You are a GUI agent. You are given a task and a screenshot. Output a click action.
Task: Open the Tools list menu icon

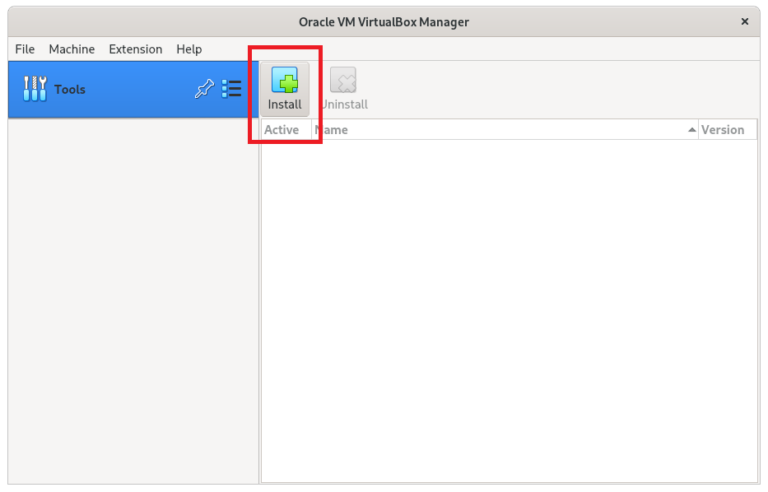pos(232,89)
